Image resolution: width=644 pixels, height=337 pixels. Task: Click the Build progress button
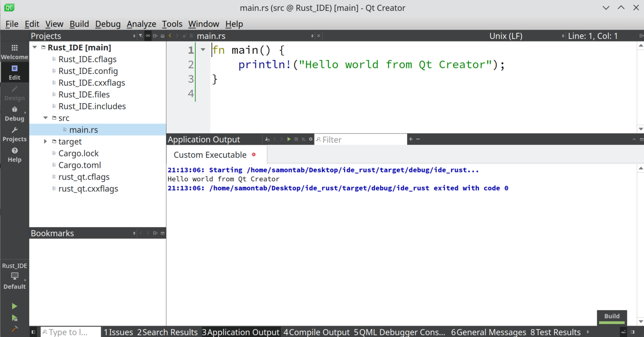pos(612,316)
